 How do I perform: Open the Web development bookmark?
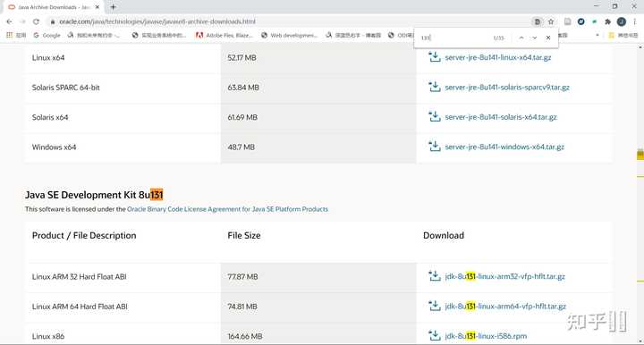[x=290, y=35]
